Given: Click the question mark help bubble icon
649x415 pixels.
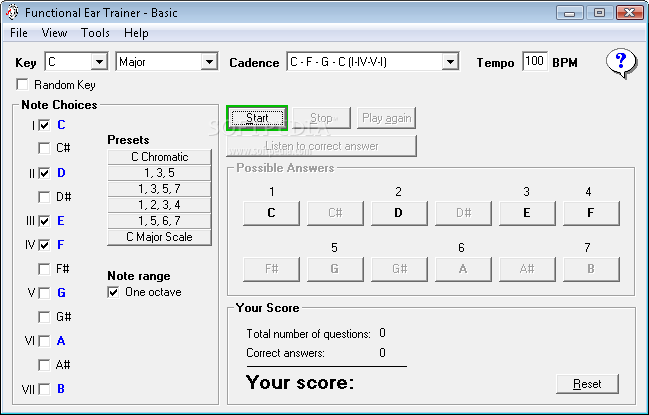Looking at the screenshot, I should pos(620,63).
